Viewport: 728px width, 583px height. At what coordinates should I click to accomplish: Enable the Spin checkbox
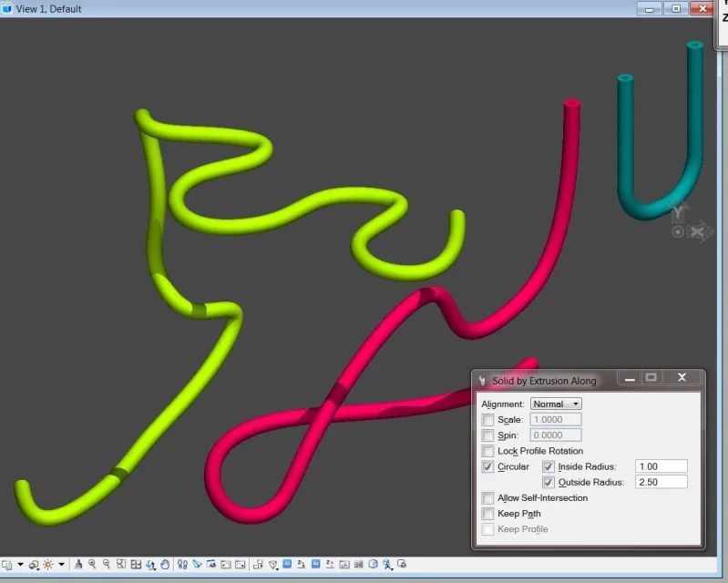click(488, 435)
